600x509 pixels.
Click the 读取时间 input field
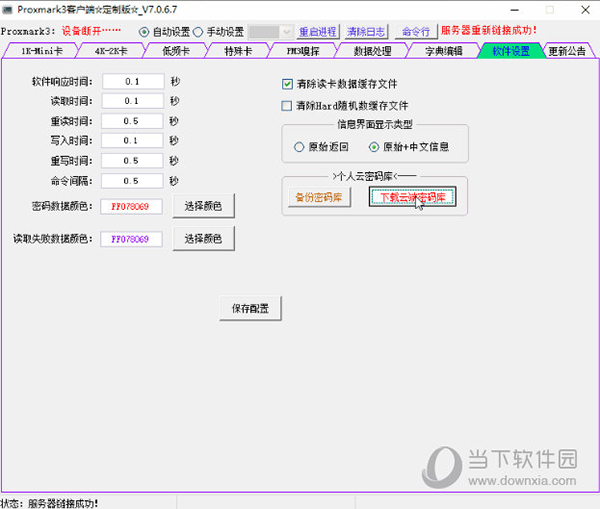tap(132, 101)
